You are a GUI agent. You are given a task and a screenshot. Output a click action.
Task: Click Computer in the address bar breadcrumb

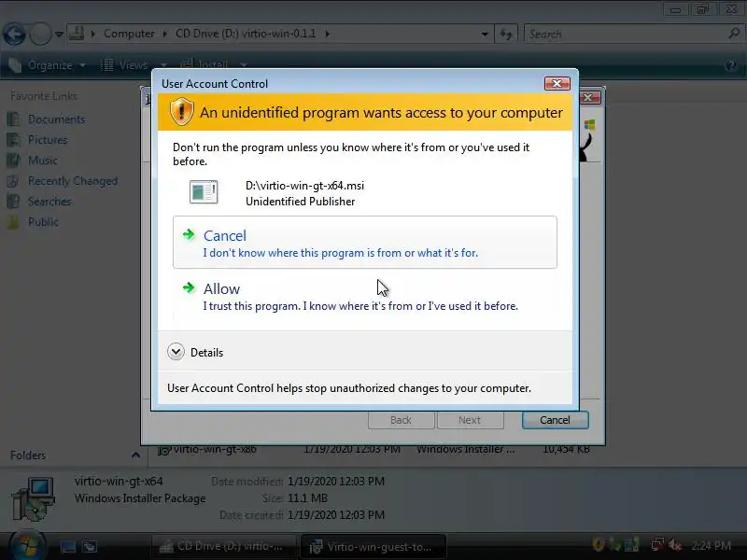[129, 34]
